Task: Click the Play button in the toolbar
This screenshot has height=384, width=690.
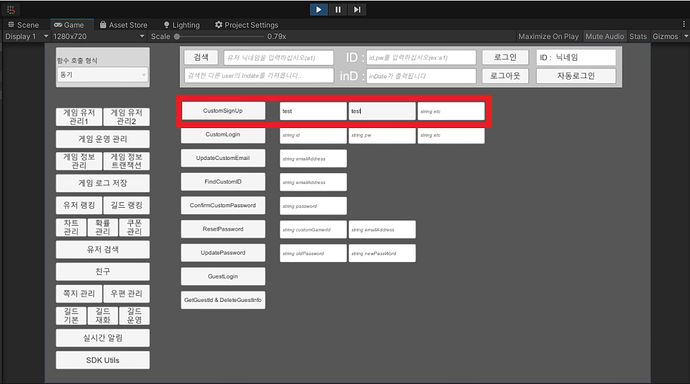Action: pyautogui.click(x=319, y=9)
